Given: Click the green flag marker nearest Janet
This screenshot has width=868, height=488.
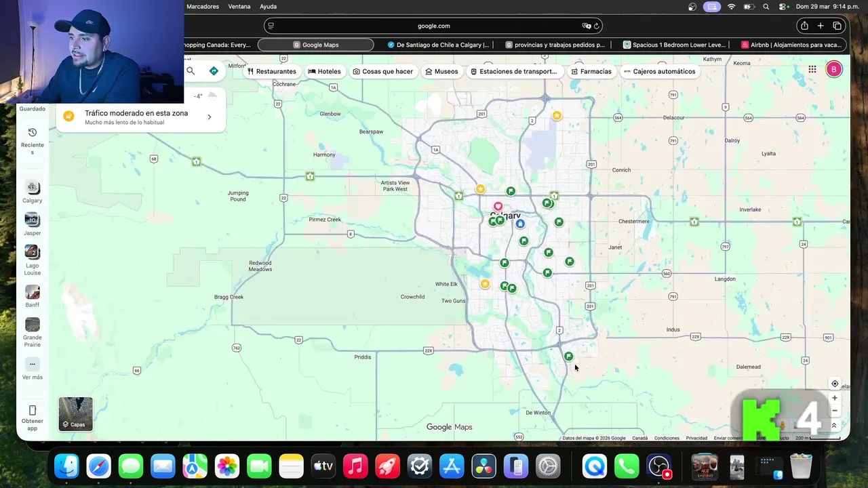Looking at the screenshot, I should point(570,262).
